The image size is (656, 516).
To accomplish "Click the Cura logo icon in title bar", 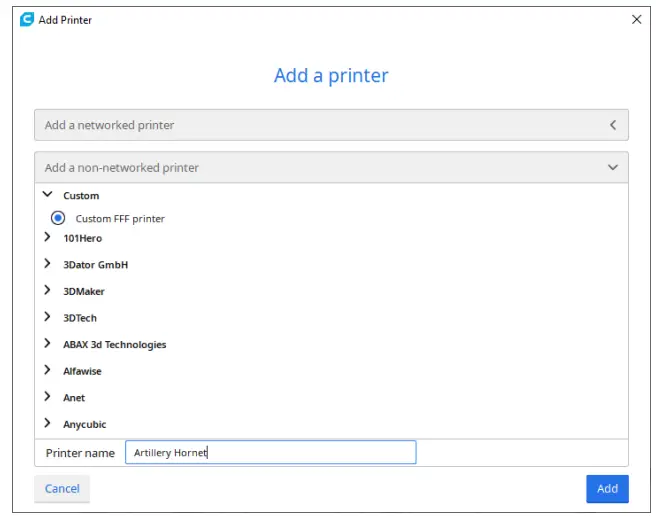I will 27,19.
